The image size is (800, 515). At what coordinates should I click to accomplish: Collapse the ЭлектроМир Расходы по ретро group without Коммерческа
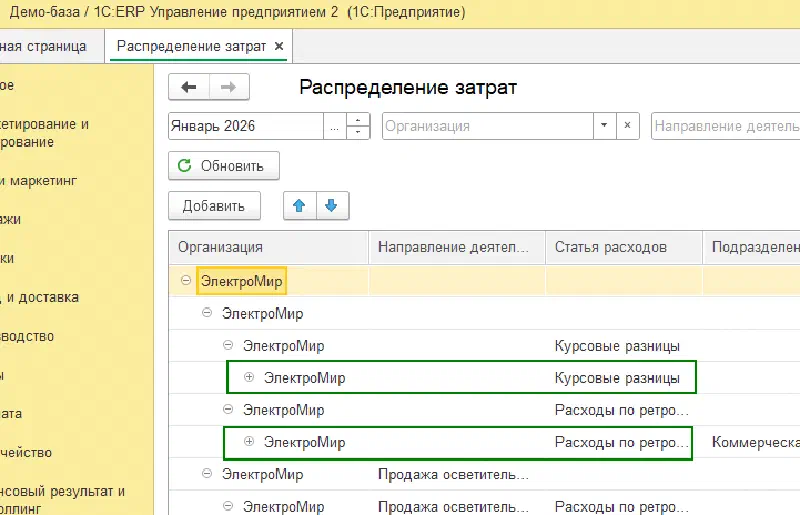228,409
